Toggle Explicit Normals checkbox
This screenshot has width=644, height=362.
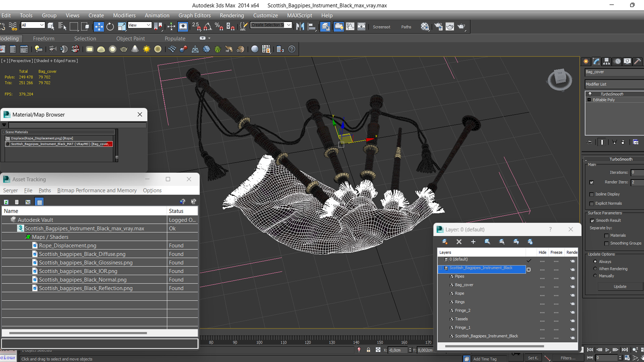(592, 204)
